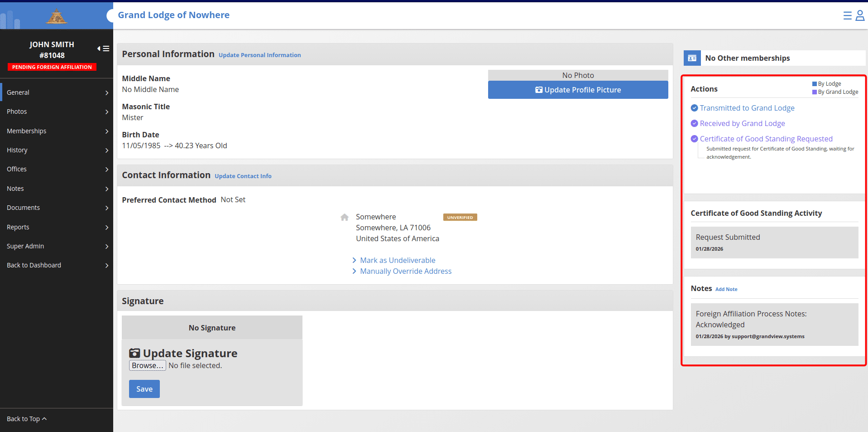
Task: Click Certificate of Good Standing Requested action
Action: pyautogui.click(x=766, y=139)
